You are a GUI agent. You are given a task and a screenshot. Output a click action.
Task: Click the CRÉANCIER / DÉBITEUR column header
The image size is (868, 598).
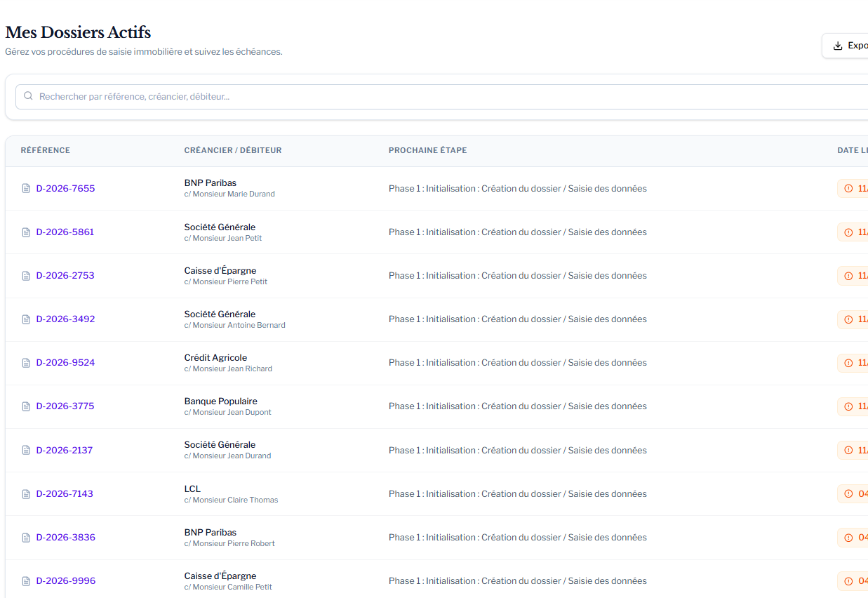coord(233,150)
